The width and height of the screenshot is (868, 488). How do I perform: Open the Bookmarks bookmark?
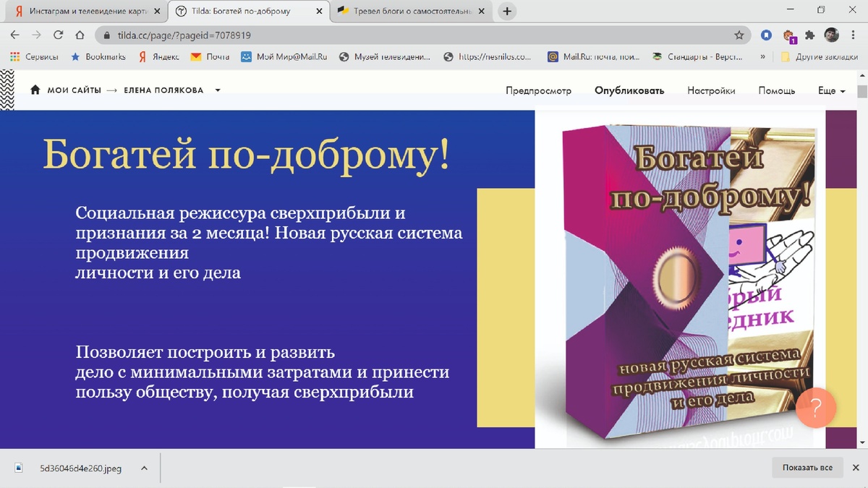click(x=98, y=57)
